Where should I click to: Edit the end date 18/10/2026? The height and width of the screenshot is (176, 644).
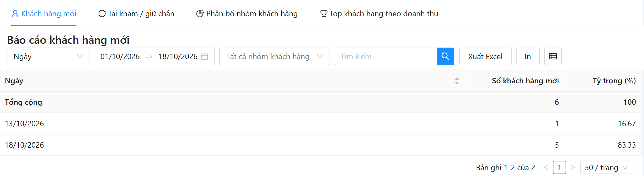tap(178, 56)
